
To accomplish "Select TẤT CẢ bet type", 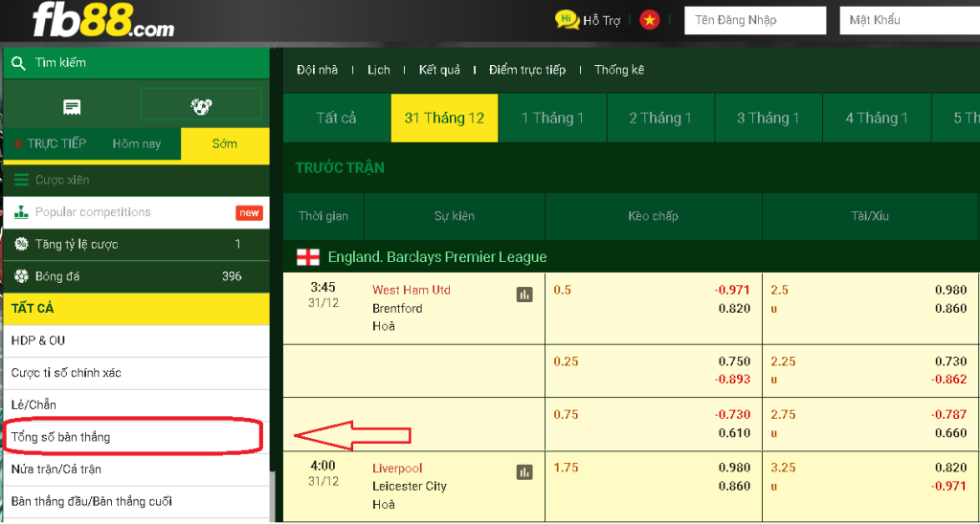I will coord(136,309).
